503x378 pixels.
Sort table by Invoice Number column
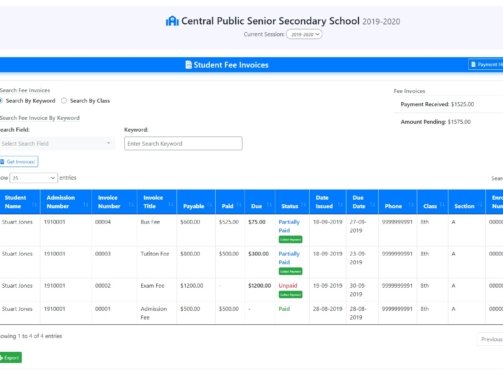(x=114, y=202)
